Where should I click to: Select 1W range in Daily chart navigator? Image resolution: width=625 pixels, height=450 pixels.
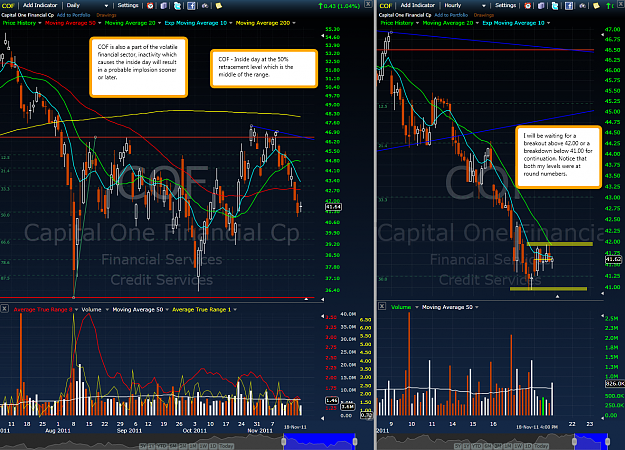[203, 446]
